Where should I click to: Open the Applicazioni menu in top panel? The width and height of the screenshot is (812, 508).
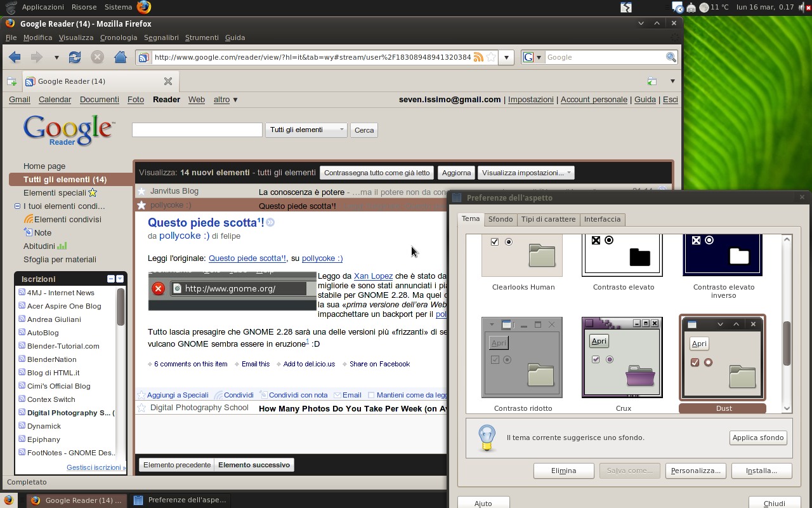pos(43,7)
